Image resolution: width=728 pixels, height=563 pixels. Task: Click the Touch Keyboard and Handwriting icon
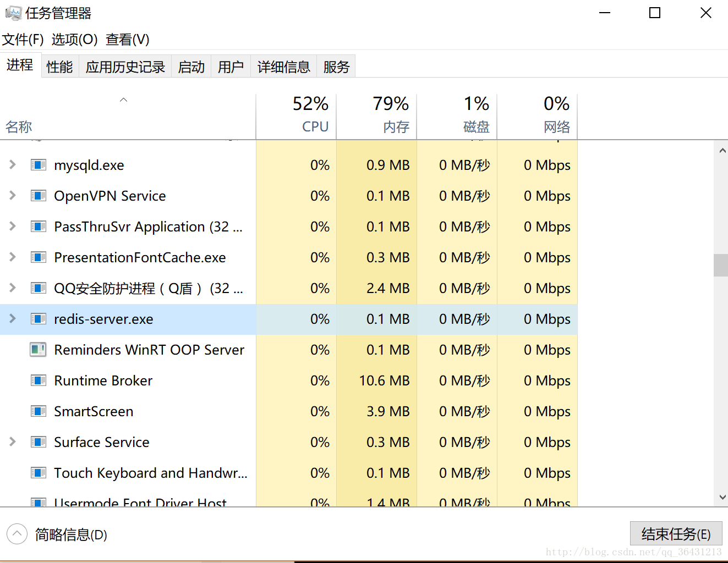click(x=38, y=473)
